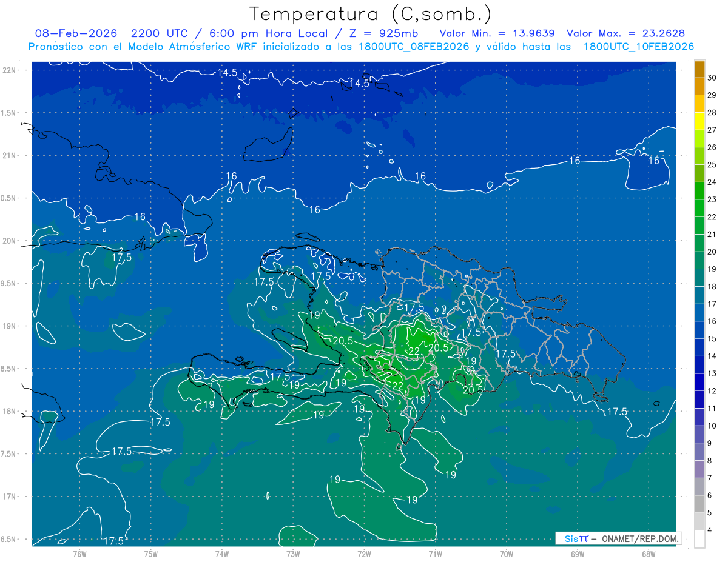The height and width of the screenshot is (562, 728).
Task: Pick the white legend swatch below 4
Action: [699, 539]
